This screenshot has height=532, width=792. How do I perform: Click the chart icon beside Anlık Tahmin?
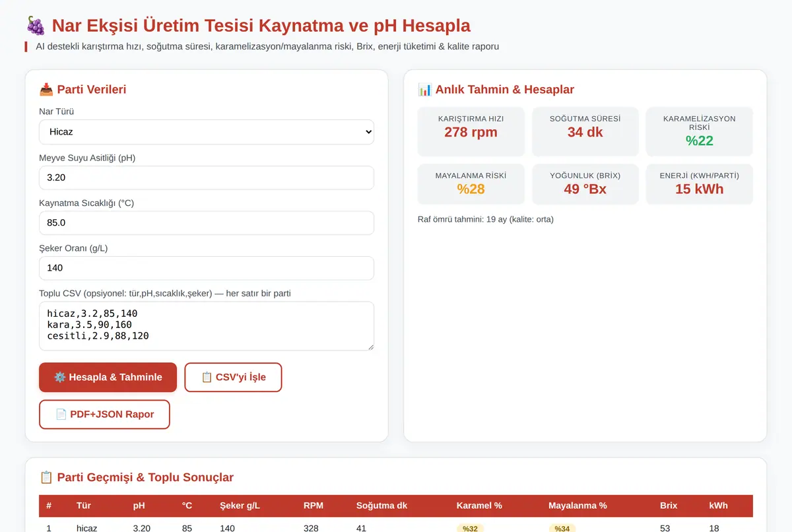tap(425, 89)
